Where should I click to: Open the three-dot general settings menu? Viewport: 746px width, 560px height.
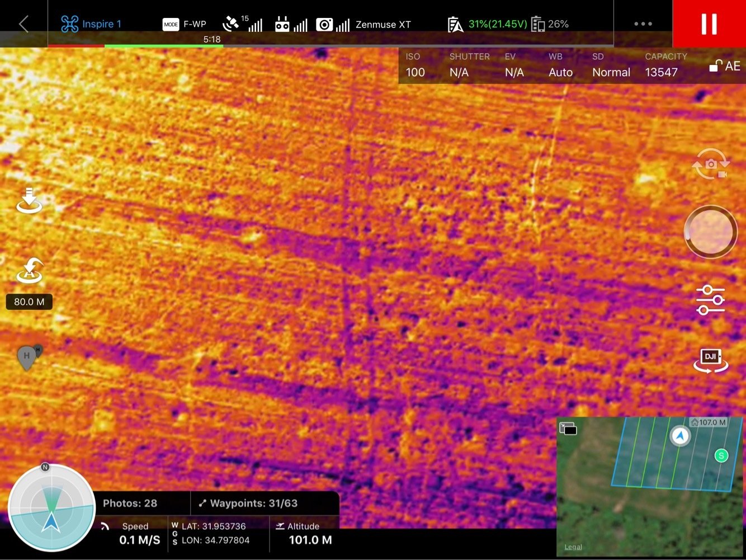pos(643,24)
